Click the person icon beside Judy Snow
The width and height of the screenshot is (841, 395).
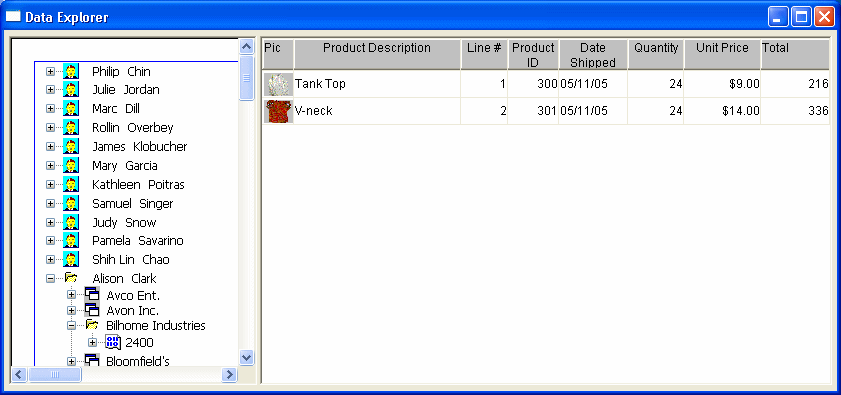click(71, 222)
